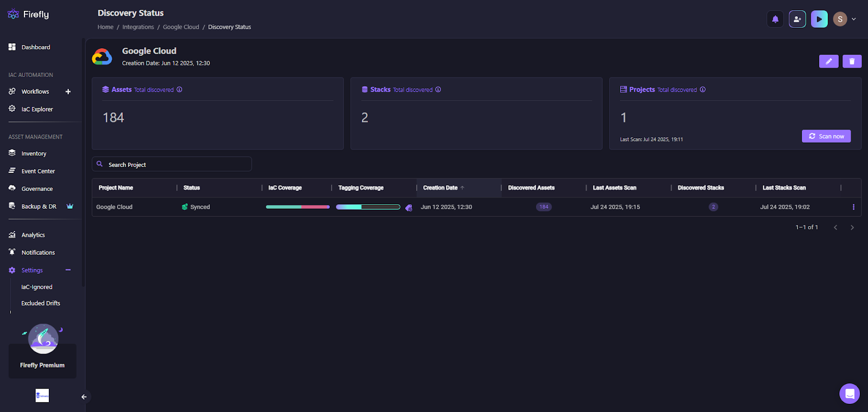
Task: Open IaC-Ignored settings
Action: 37,287
